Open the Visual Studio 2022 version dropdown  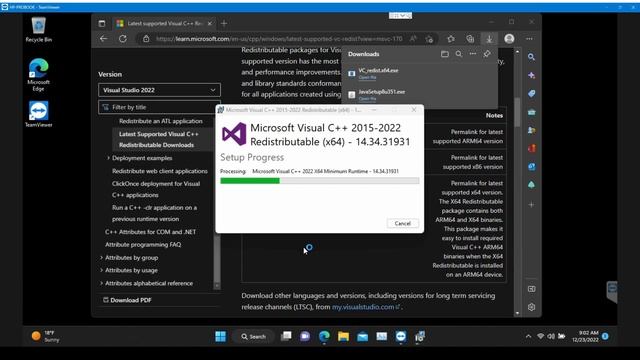tap(159, 90)
